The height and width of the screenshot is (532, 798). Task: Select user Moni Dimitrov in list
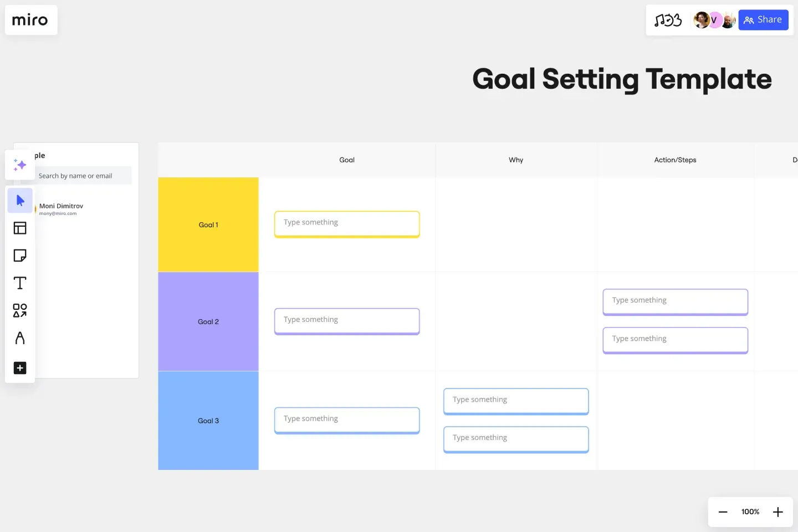click(x=61, y=209)
